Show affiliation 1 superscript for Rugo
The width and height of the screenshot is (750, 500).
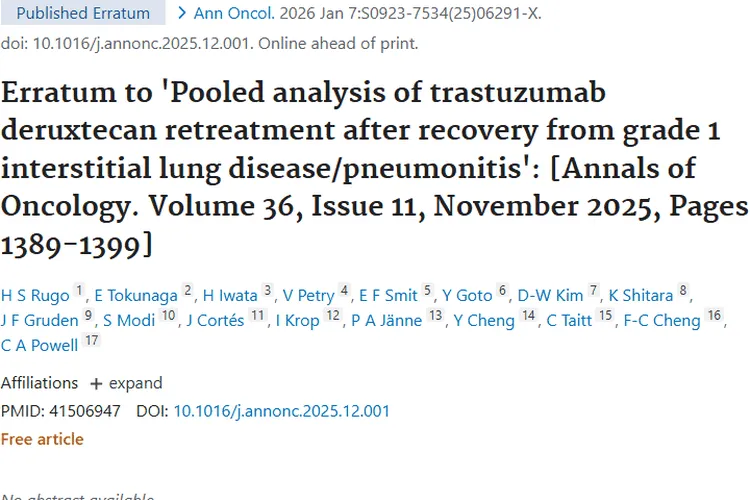[80, 291]
